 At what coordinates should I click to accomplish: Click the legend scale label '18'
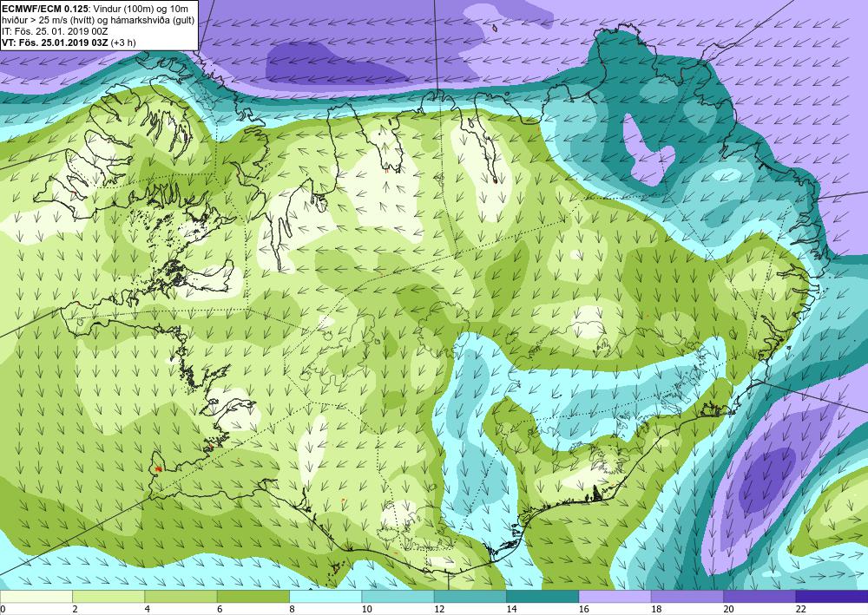click(x=656, y=609)
